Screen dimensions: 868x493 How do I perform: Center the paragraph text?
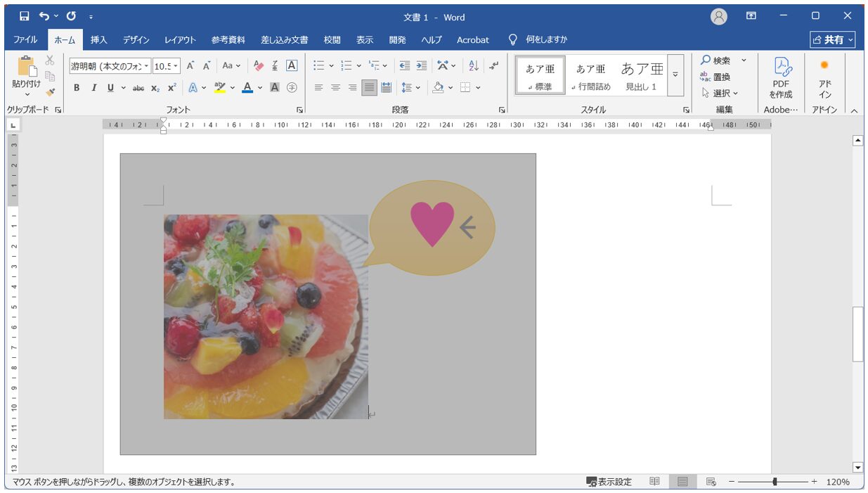(335, 88)
